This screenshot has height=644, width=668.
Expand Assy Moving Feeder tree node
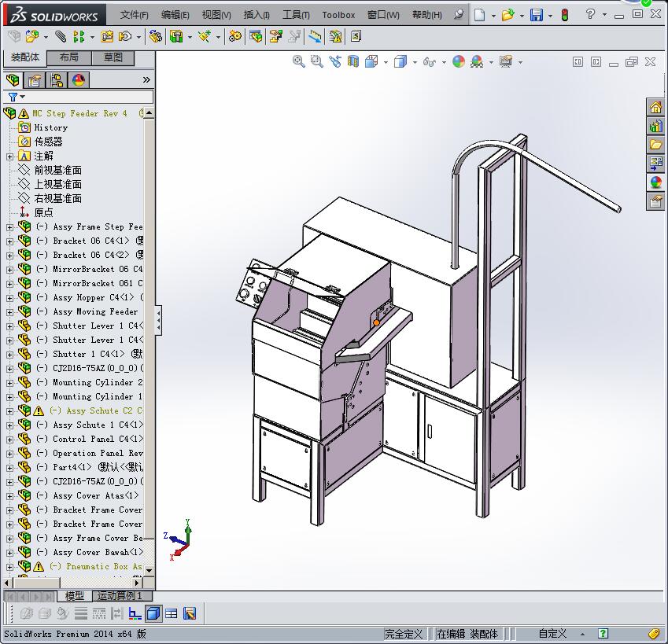(x=9, y=312)
